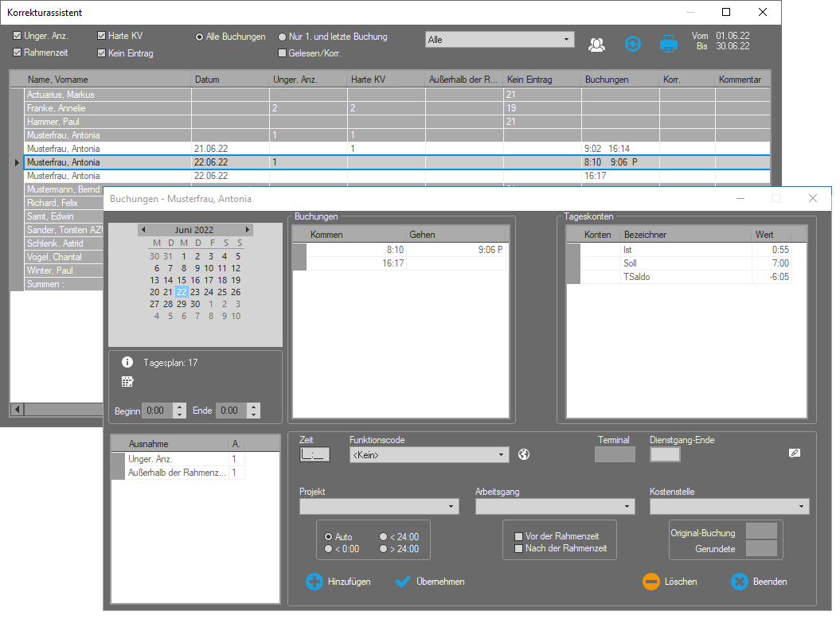Click the blue refresh icon
Viewport: 840px width, 619px height.
(x=633, y=45)
